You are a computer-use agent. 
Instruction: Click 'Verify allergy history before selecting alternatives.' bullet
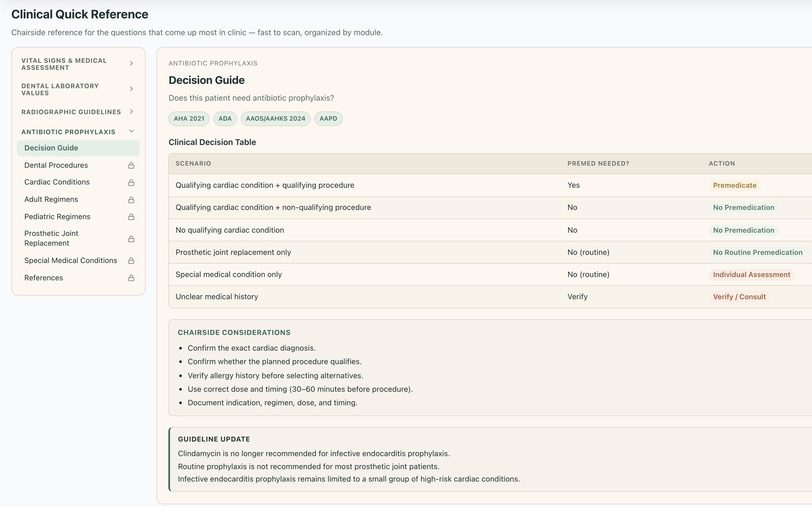tap(275, 376)
